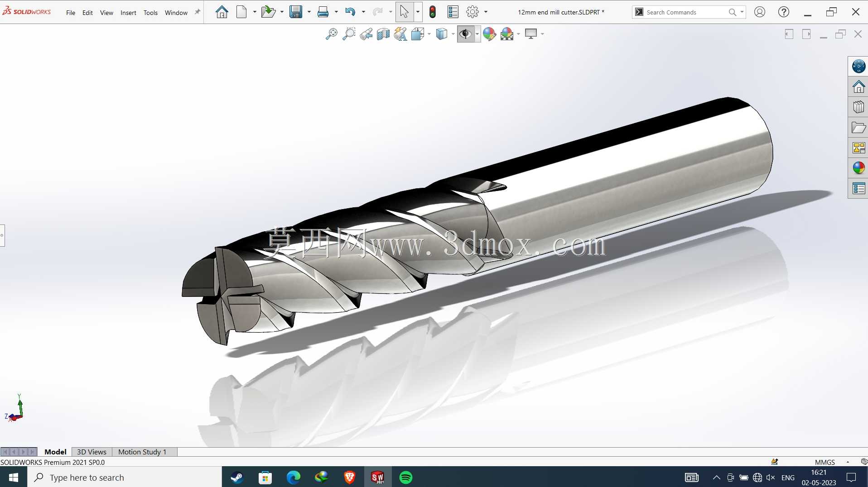
Task: Expand the Select tool dropdown arrow
Action: tap(418, 12)
